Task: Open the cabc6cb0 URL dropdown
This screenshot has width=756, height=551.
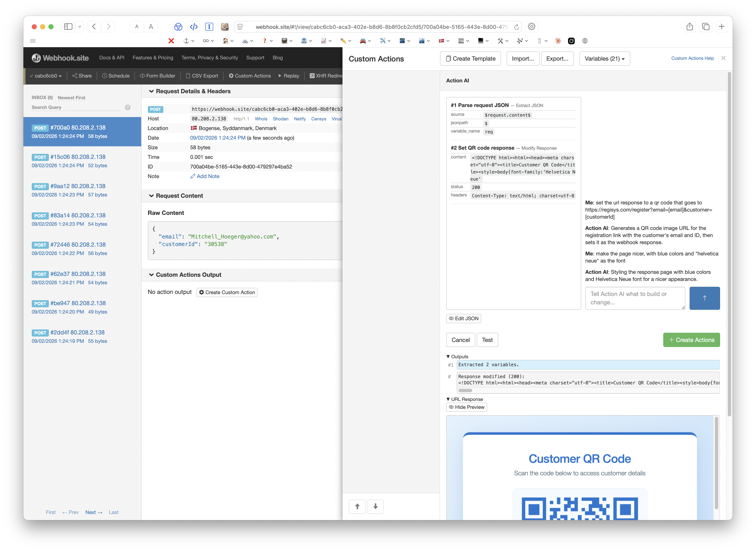Action: [46, 76]
